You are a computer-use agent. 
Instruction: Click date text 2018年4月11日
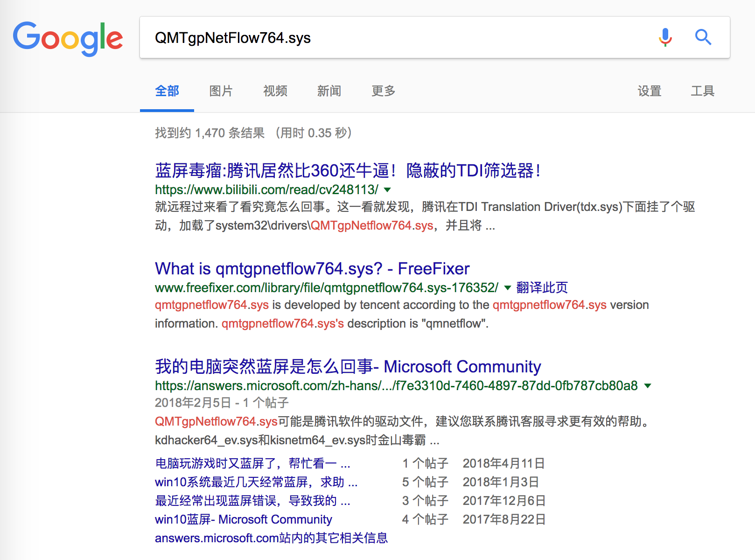pos(504,463)
